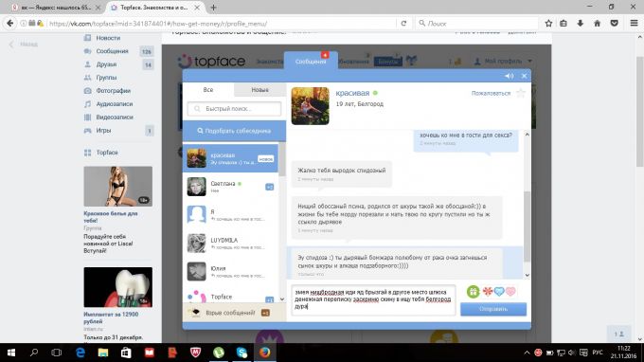This screenshot has height=362, width=644.
Task: Open the Firefox hamburger menu
Action: click(635, 24)
